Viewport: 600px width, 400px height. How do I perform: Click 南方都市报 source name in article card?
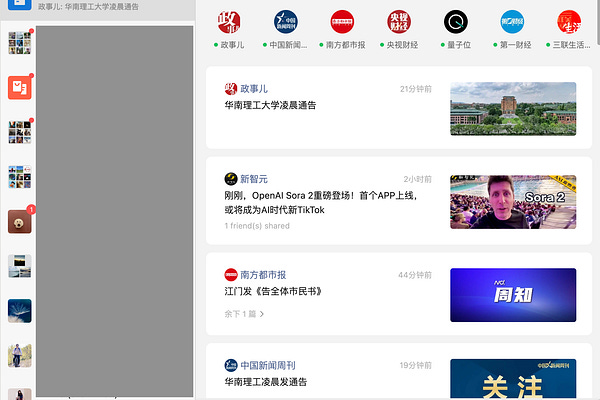(x=263, y=275)
